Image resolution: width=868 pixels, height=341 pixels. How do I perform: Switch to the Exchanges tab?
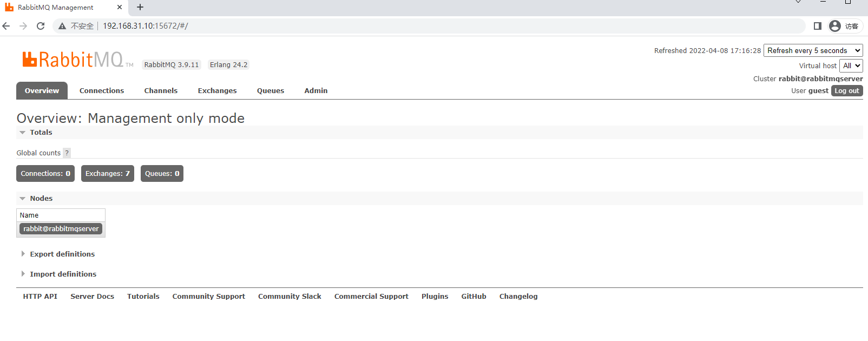[217, 91]
